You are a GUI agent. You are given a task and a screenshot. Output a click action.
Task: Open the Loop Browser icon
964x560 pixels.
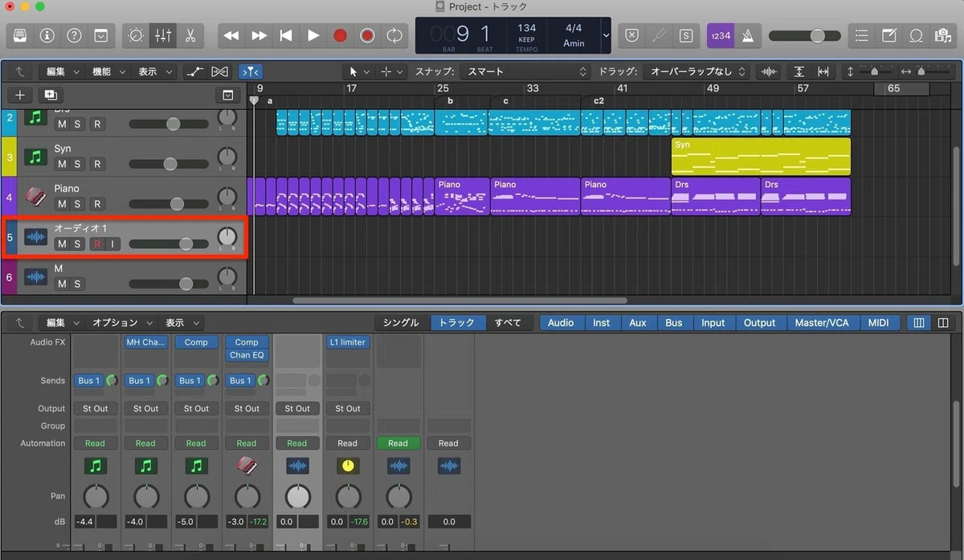pos(916,35)
